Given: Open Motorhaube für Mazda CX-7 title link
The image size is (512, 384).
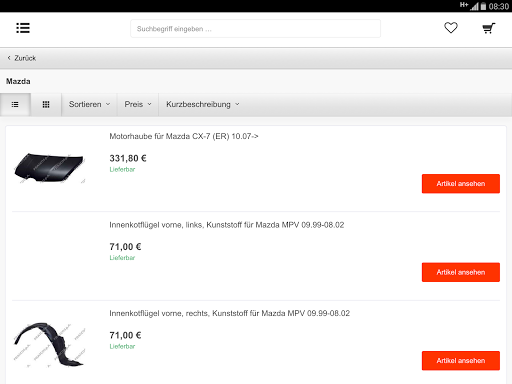Looking at the screenshot, I should coord(184,136).
